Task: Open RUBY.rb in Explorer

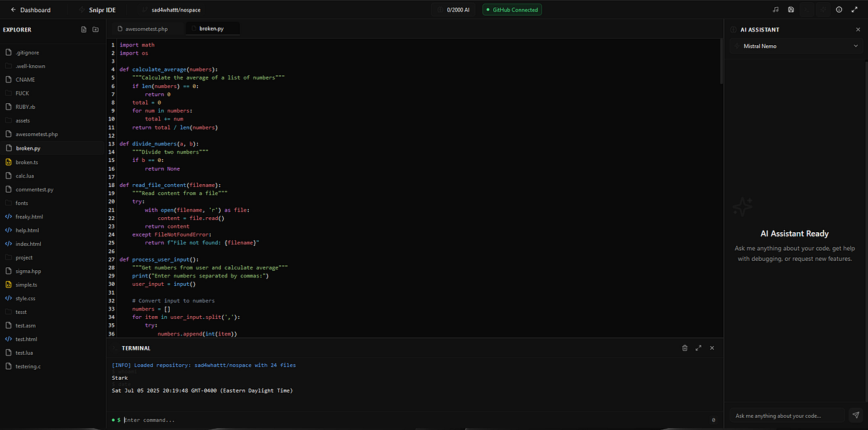Action: (x=53, y=107)
